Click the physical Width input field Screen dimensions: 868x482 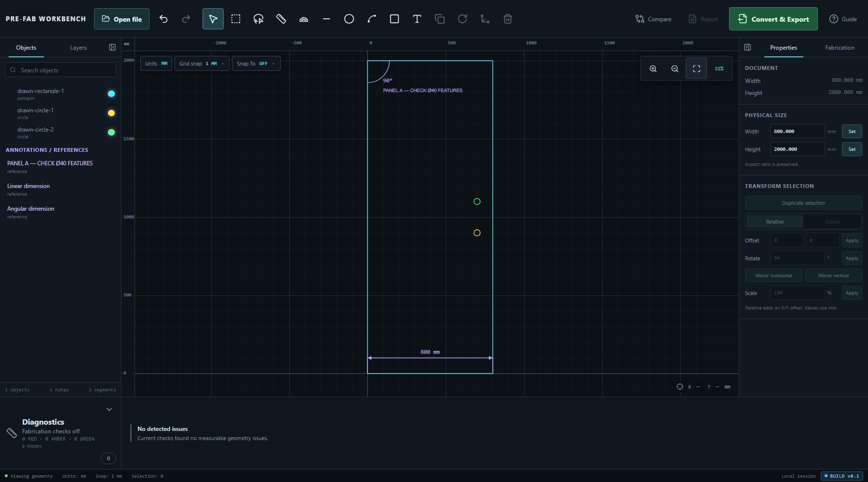[x=797, y=131]
